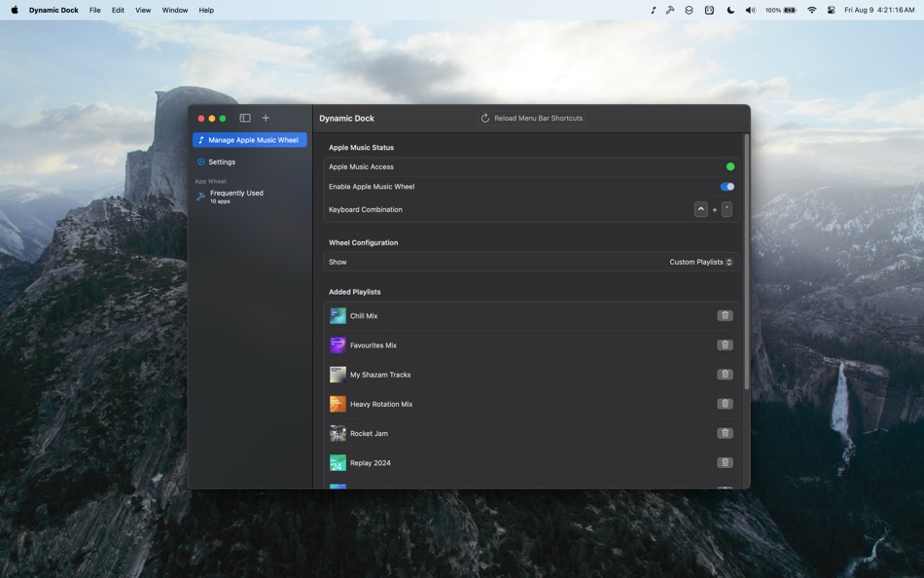Turn off the Enable Apple Music Wheel switch
Image resolution: width=924 pixels, height=578 pixels.
(726, 186)
